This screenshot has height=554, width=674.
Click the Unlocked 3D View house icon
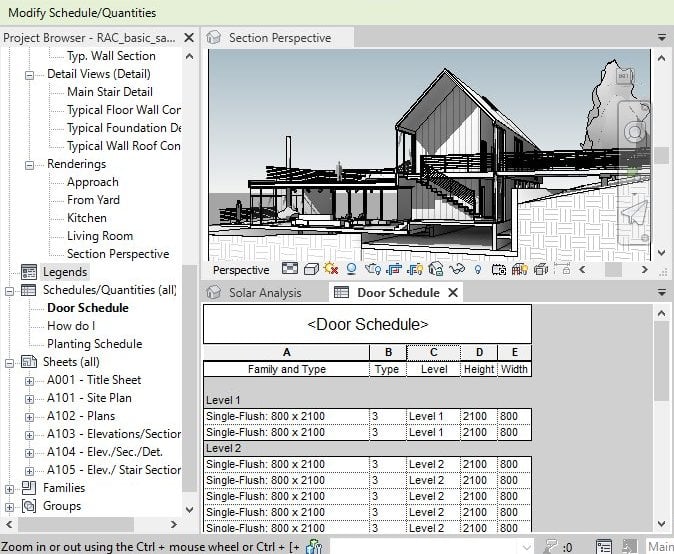pyautogui.click(x=435, y=269)
